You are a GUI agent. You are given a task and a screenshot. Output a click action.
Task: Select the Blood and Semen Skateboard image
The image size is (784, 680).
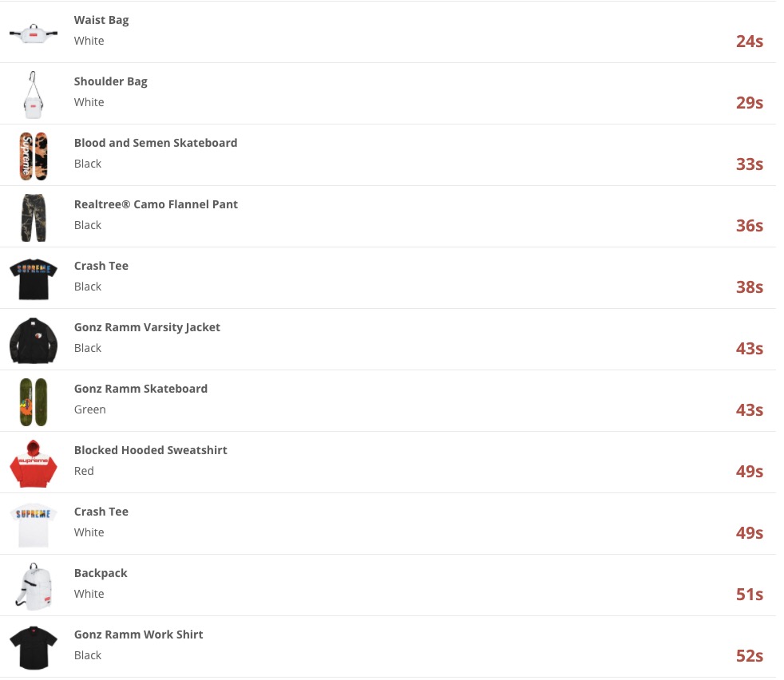coord(34,156)
